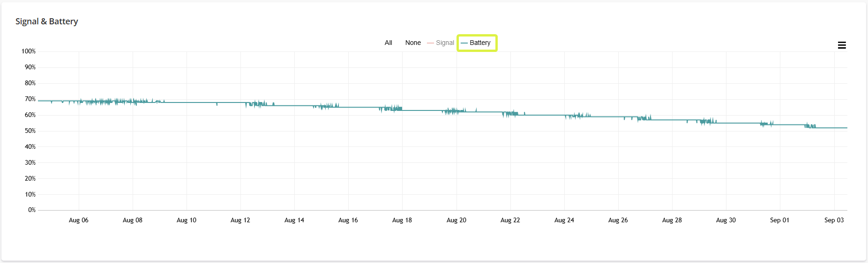The width and height of the screenshot is (868, 263).
Task: Click the 30% y-axis label
Action: point(30,163)
